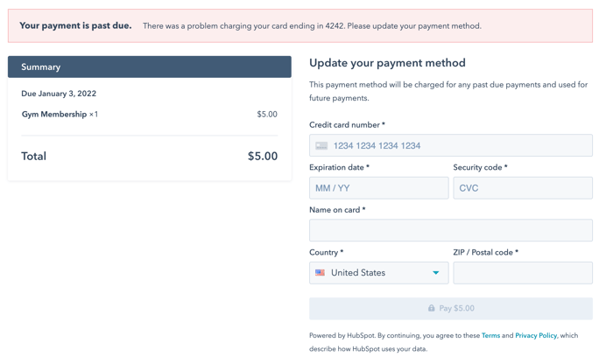Open the Terms link
This screenshot has width=613, height=364.
[490, 335]
